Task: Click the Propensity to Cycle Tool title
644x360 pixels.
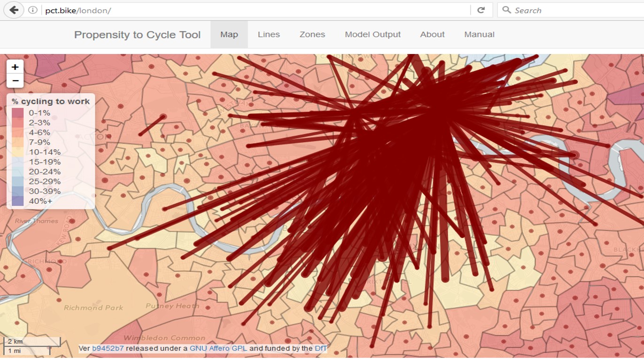Action: 137,34
